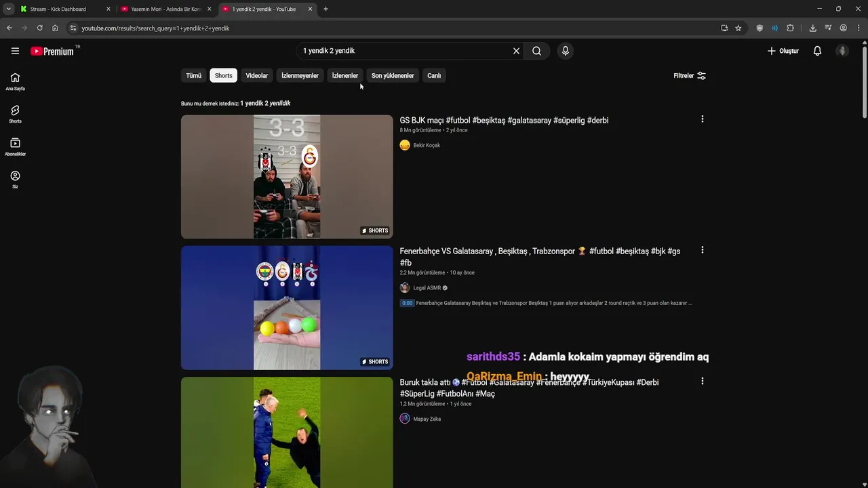Select the Videolar filter chip
868x488 pixels.
(x=256, y=76)
